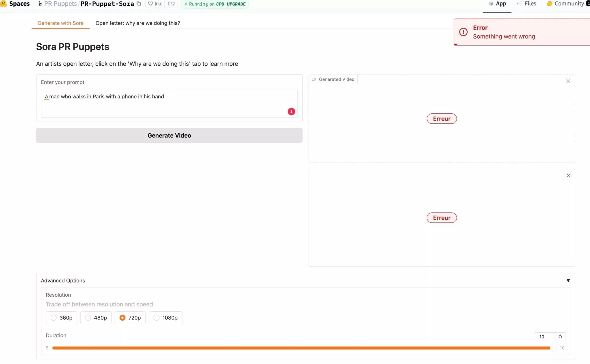
Task: Click the error alert exclamation icon
Action: pyautogui.click(x=463, y=32)
